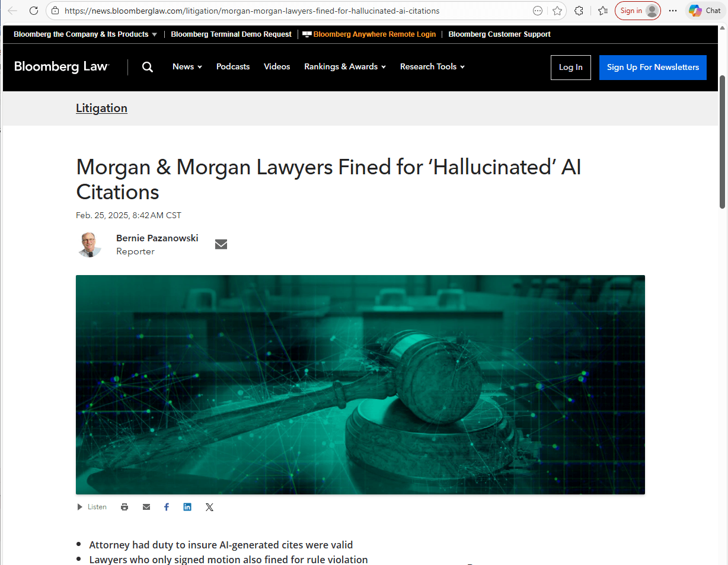Open Bernie Pazanowski author name link

pyautogui.click(x=157, y=238)
